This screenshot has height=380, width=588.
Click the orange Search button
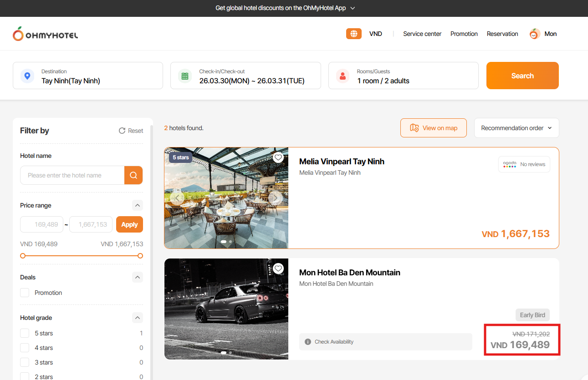pos(522,76)
